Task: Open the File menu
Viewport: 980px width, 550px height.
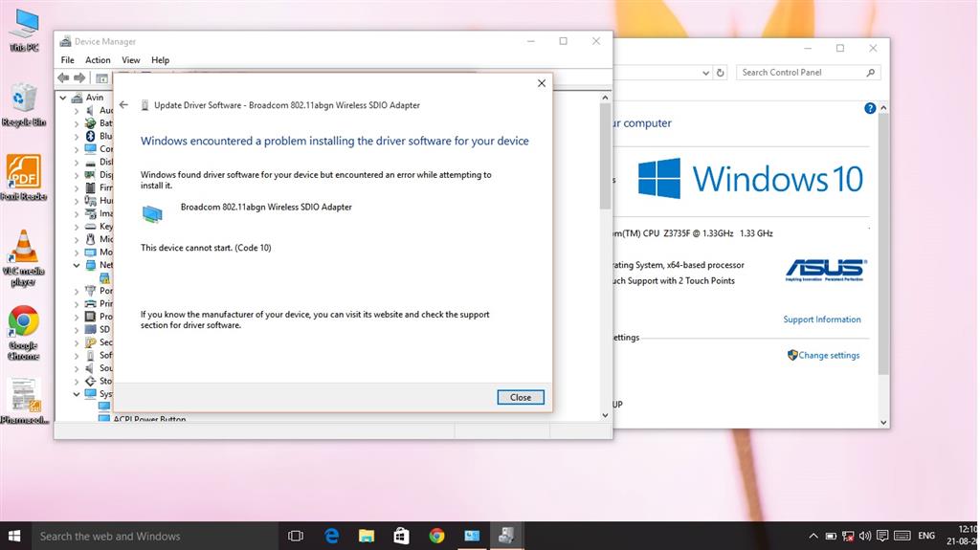Action: coord(68,60)
